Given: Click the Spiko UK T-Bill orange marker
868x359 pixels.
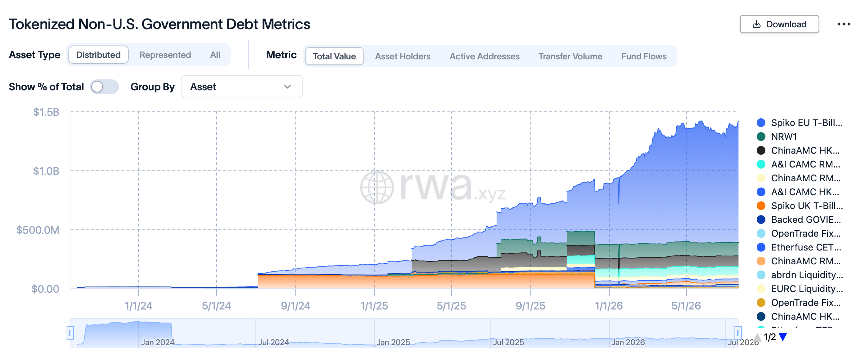Looking at the screenshot, I should pyautogui.click(x=761, y=206).
